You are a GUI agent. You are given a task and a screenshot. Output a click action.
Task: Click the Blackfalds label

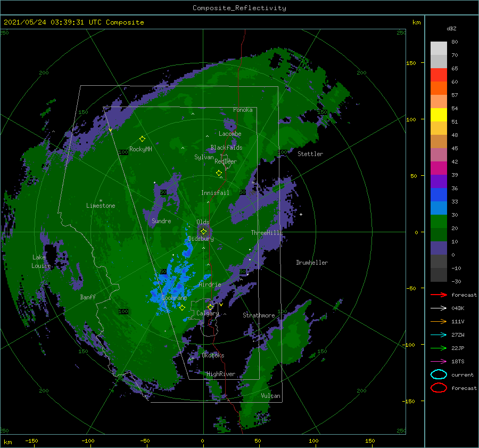(226, 148)
